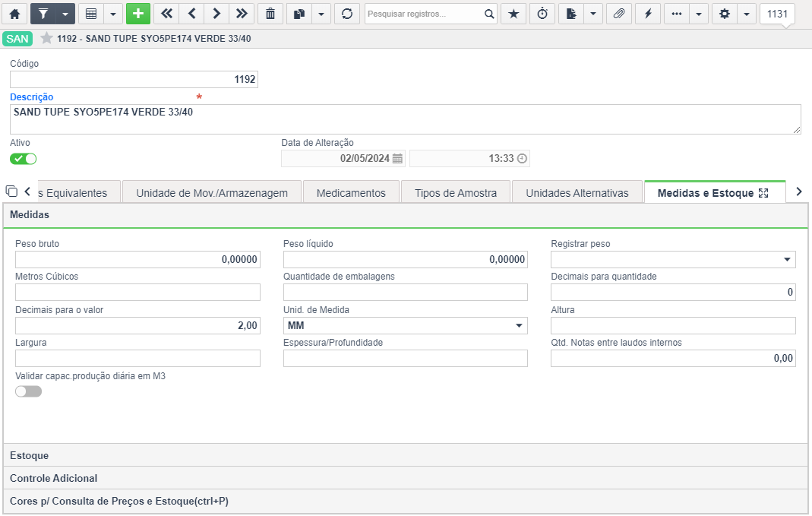812x516 pixels.
Task: Click the lightning bolt actions icon
Action: [x=648, y=14]
